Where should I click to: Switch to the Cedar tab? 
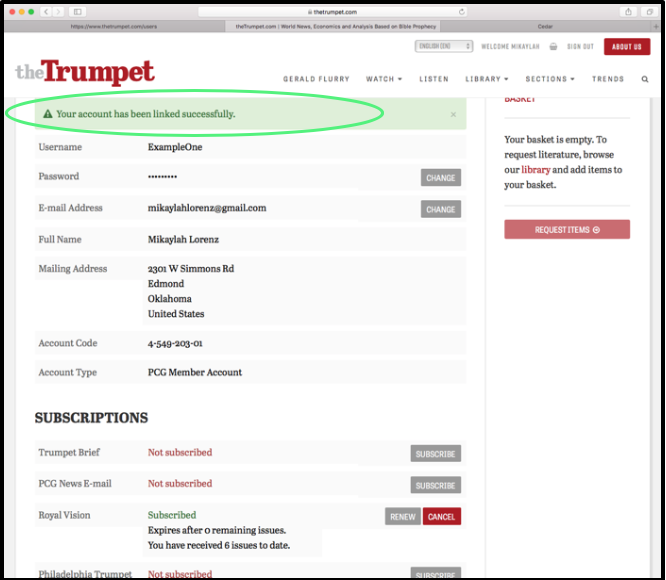click(545, 26)
